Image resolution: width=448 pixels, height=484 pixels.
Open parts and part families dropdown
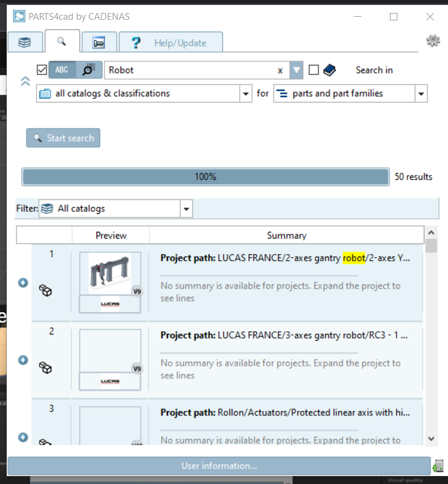pos(350,93)
